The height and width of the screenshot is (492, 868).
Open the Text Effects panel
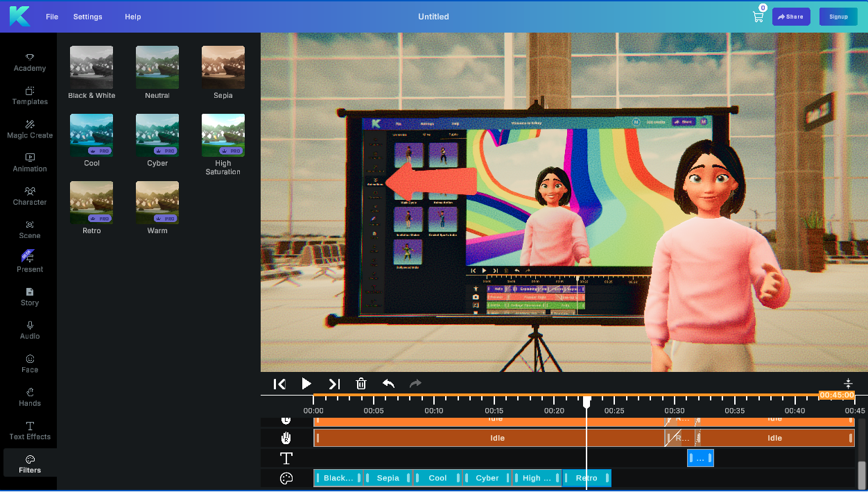tap(29, 430)
